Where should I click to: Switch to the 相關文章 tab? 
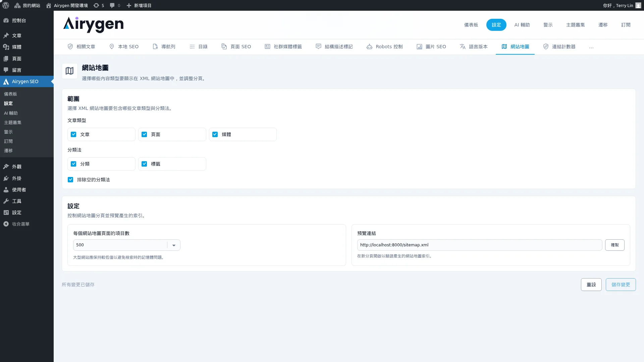82,47
